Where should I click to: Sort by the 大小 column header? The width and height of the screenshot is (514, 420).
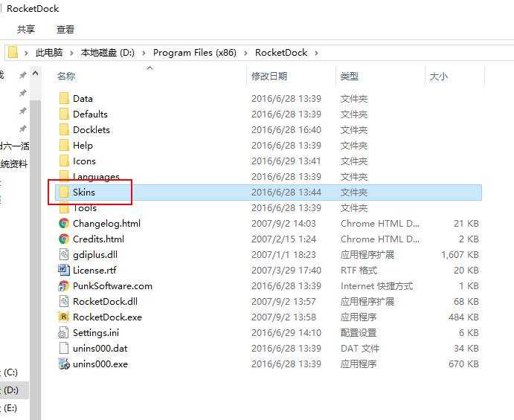[439, 77]
